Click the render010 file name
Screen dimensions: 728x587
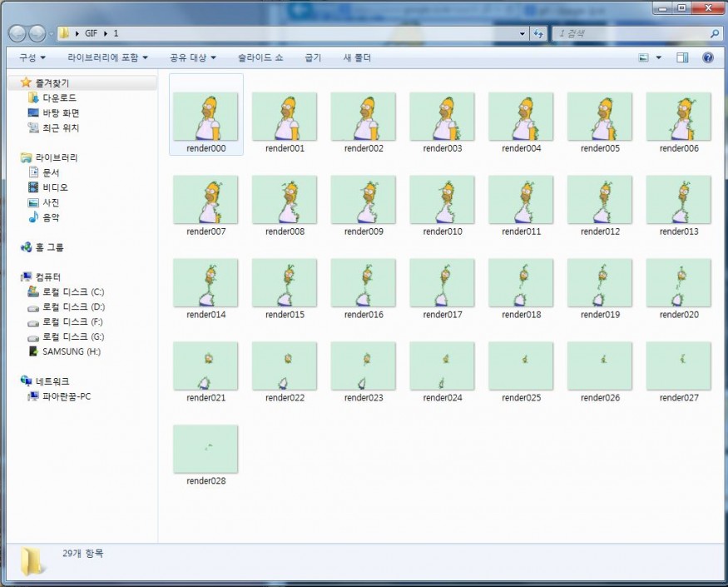pyautogui.click(x=443, y=231)
